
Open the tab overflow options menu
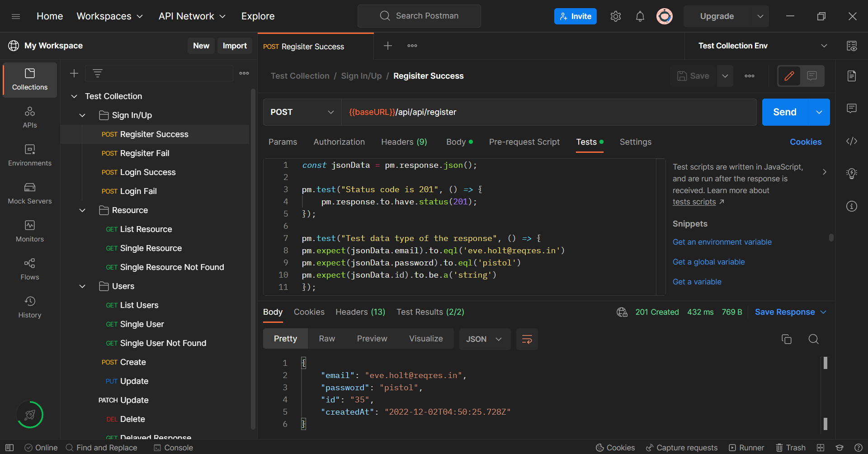(412, 46)
